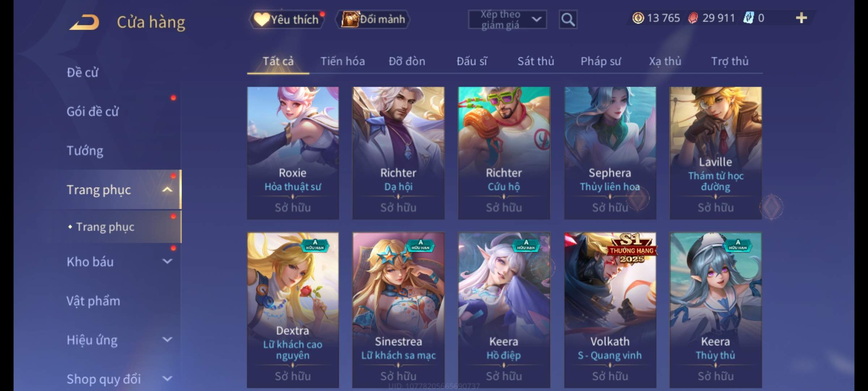This screenshot has width=868, height=391.
Task: Tap the gold coin balance icon
Action: pyautogui.click(x=638, y=18)
